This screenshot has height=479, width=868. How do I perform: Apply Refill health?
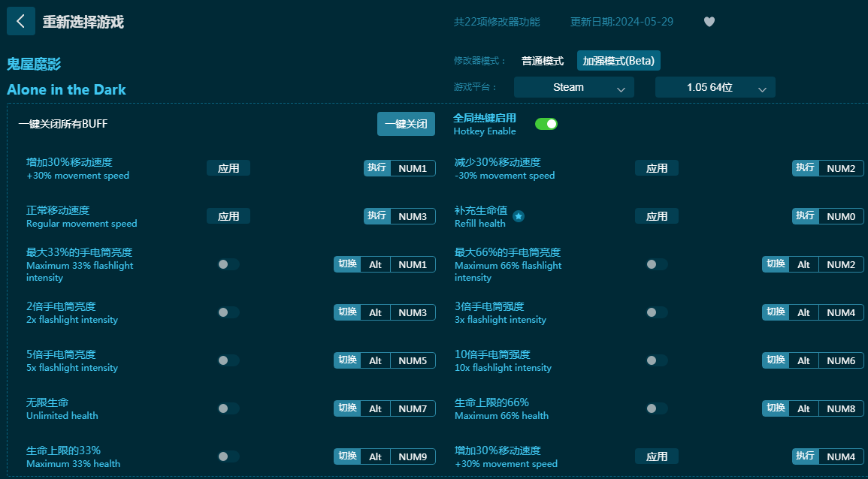657,216
